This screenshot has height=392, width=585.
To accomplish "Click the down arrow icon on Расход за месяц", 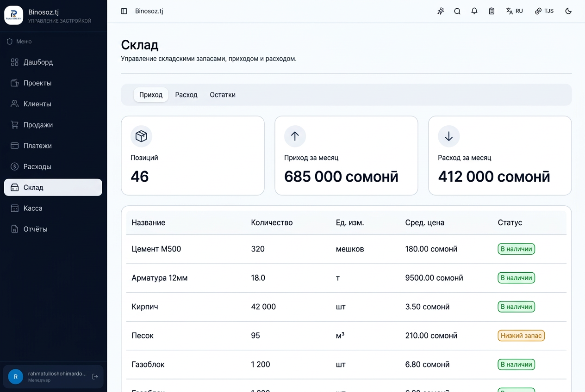I will pyautogui.click(x=448, y=136).
